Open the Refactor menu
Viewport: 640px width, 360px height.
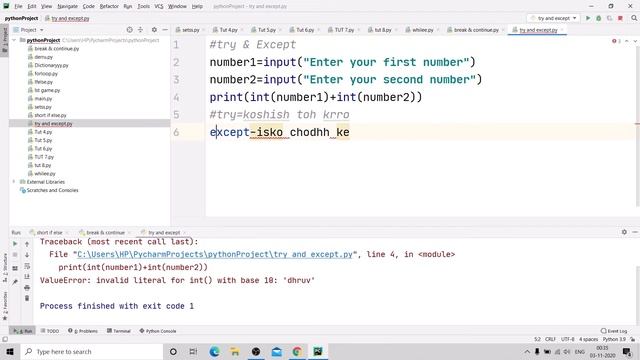(x=109, y=6)
